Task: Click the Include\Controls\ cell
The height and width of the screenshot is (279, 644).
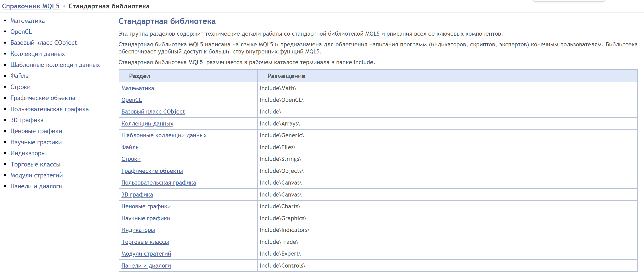Action: tap(447, 266)
